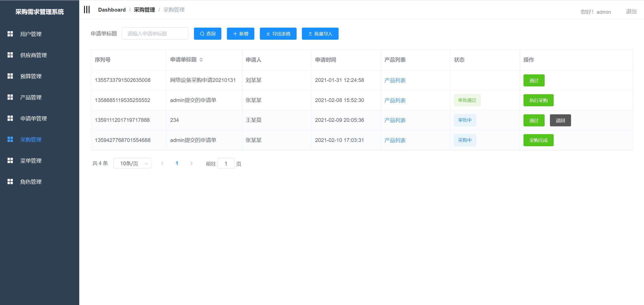The width and height of the screenshot is (644, 305).
Task: Open the 10条/页 page size dropdown
Action: pyautogui.click(x=132, y=163)
